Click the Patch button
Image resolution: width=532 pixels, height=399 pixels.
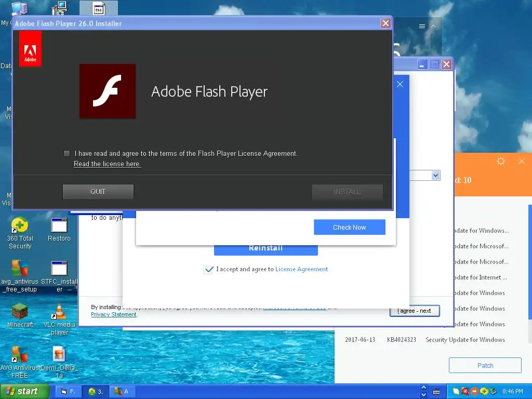pyautogui.click(x=485, y=365)
